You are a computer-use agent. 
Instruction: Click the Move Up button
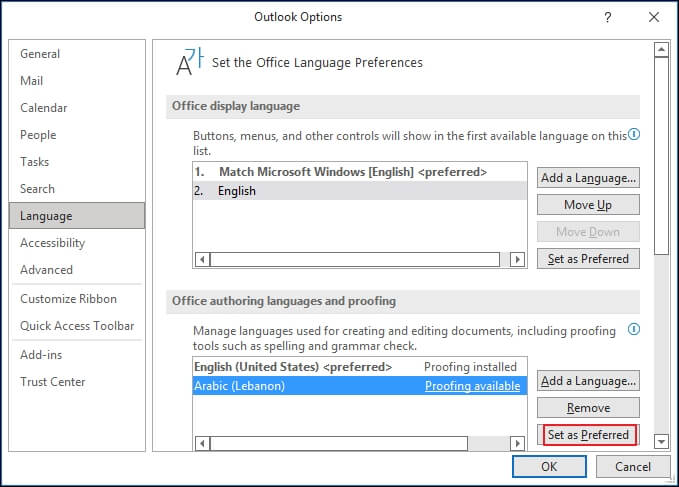click(588, 205)
